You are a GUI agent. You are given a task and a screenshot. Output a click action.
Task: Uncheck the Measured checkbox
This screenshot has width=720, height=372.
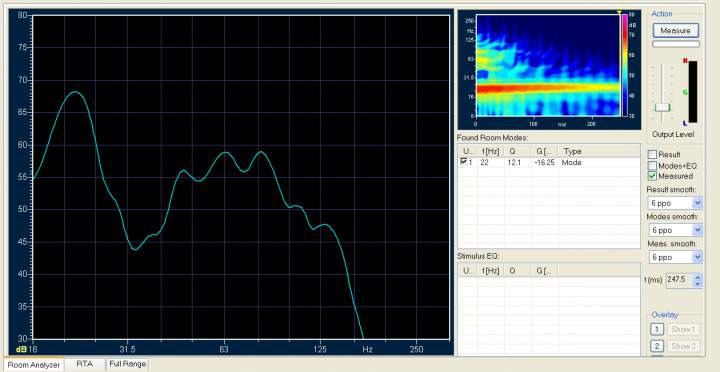(652, 176)
